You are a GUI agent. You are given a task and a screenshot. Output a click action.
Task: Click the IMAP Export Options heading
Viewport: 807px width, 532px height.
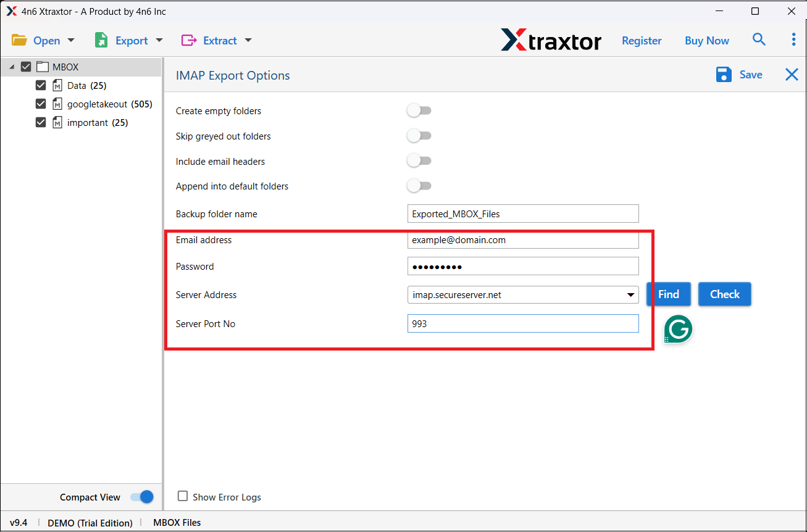[x=233, y=75]
